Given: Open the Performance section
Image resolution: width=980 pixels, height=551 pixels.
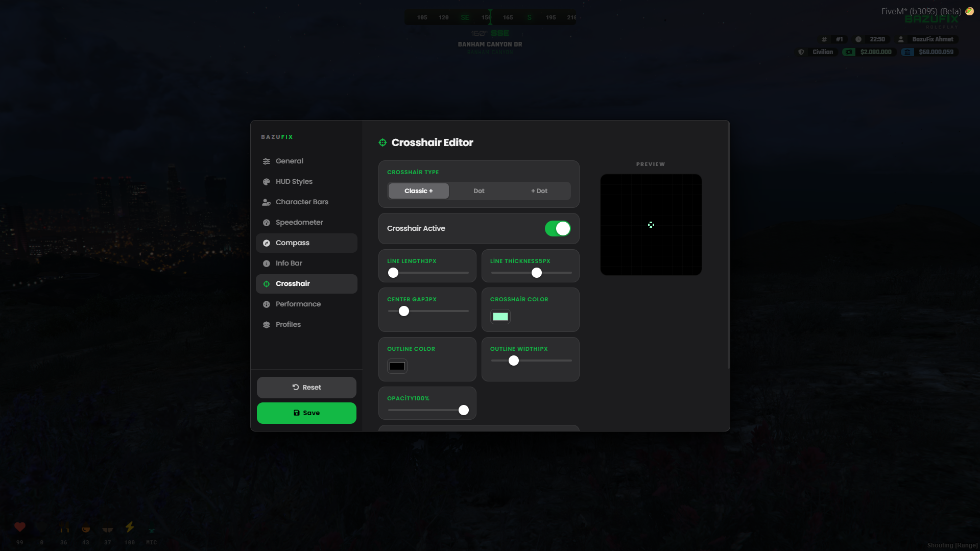Looking at the screenshot, I should (306, 304).
